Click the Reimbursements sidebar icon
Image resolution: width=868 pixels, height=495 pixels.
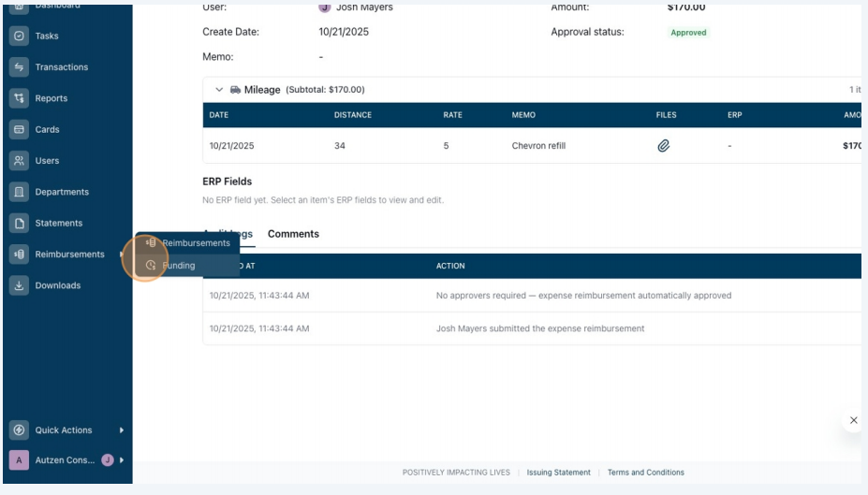pyautogui.click(x=19, y=255)
